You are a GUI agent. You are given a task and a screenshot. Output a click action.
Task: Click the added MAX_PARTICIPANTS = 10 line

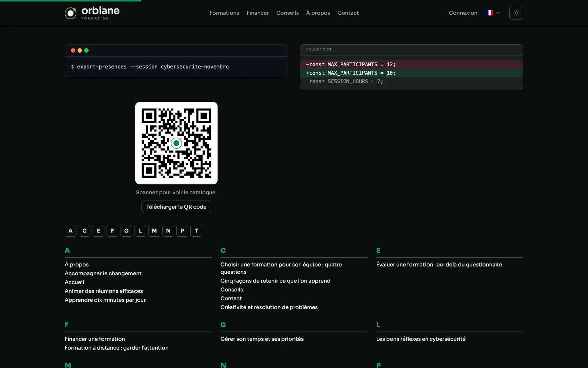tap(412, 73)
